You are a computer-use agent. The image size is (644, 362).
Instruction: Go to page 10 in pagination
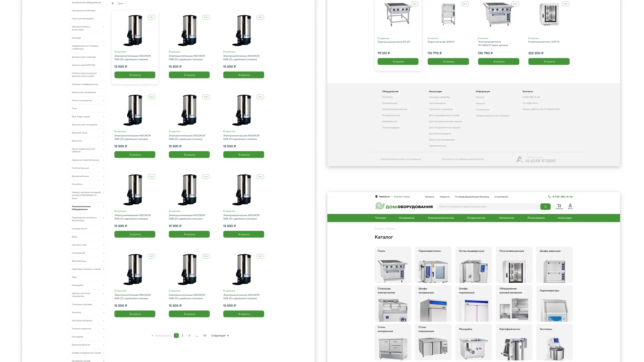pyautogui.click(x=205, y=336)
